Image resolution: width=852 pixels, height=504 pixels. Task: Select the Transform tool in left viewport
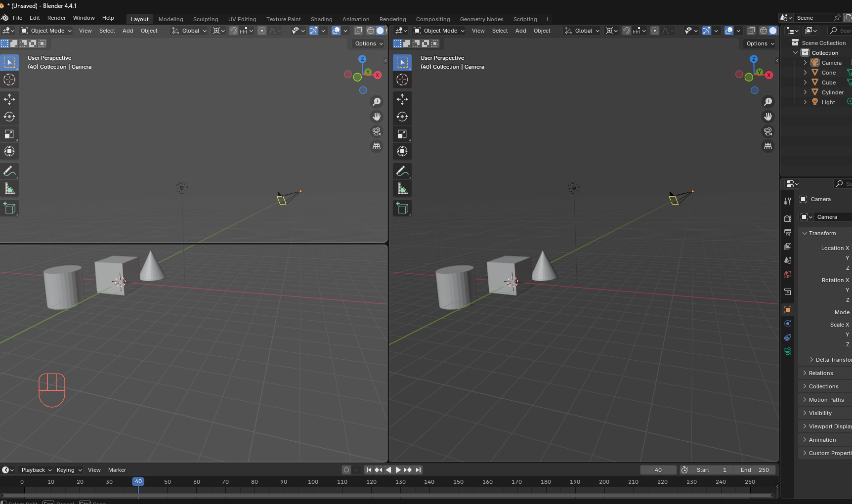click(9, 151)
